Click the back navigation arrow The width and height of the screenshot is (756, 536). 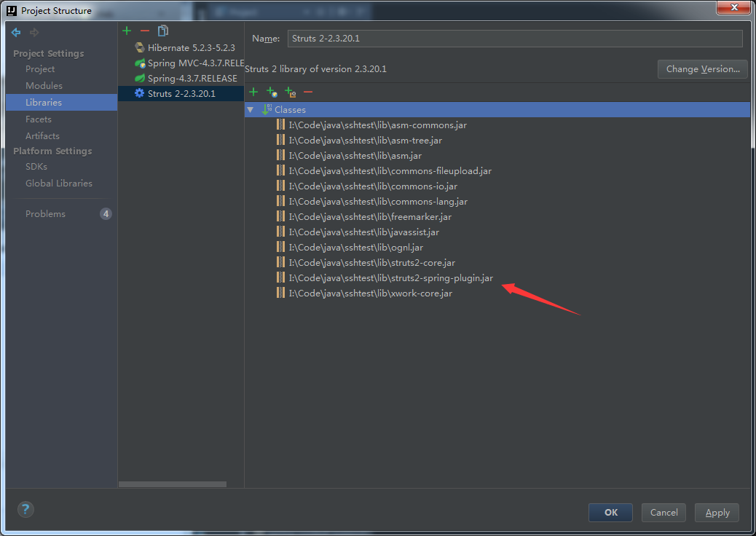point(16,33)
